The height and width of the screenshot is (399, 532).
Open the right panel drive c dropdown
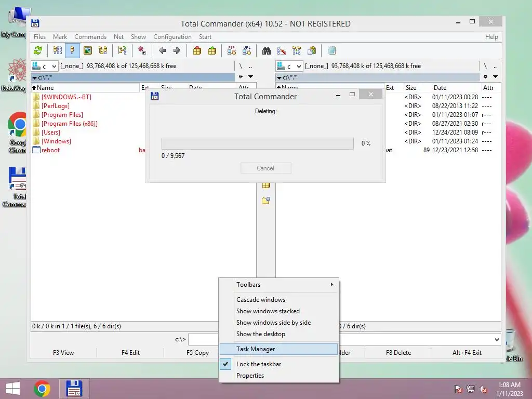[x=289, y=66]
